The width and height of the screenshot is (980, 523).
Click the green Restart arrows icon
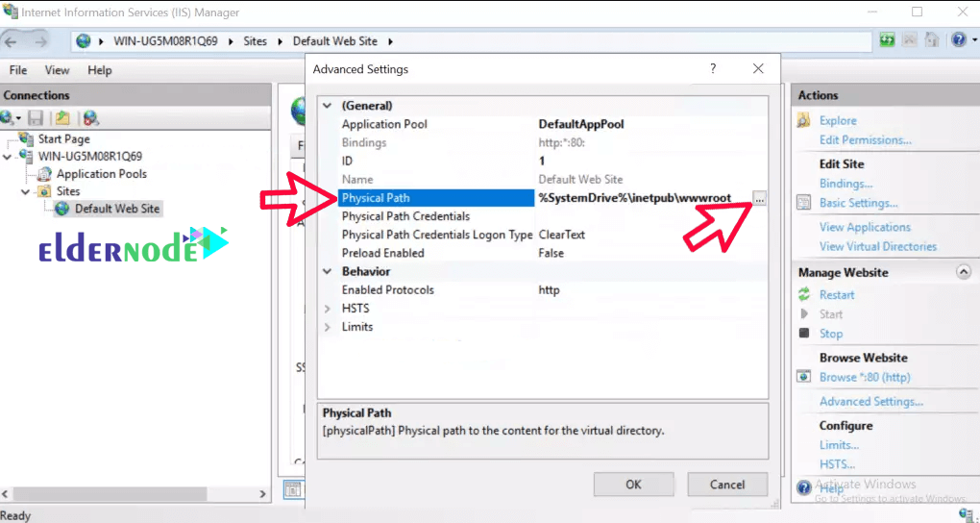804,294
